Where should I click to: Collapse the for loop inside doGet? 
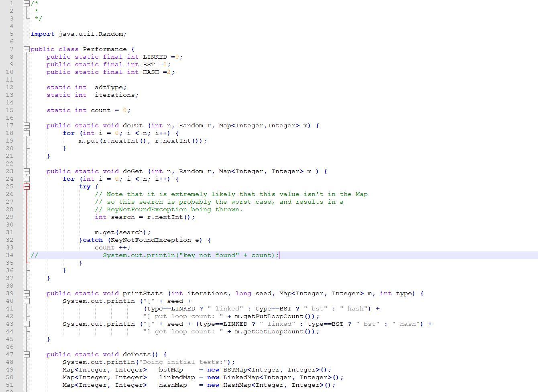[26, 179]
